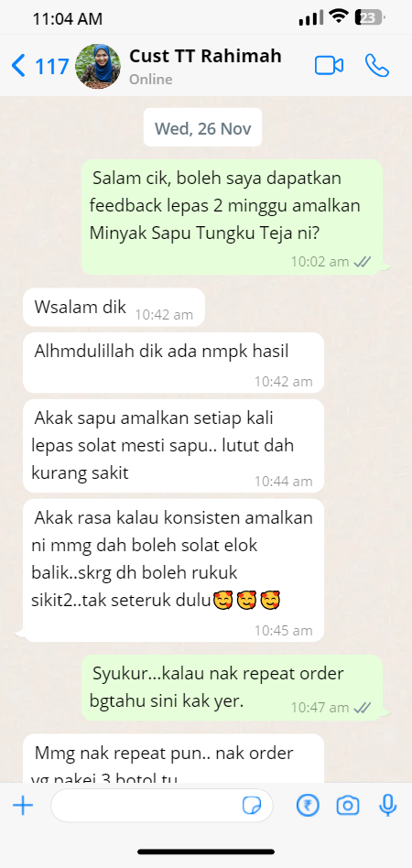This screenshot has height=868, width=412.
Task: Open the plus attachment menu
Action: (x=23, y=806)
